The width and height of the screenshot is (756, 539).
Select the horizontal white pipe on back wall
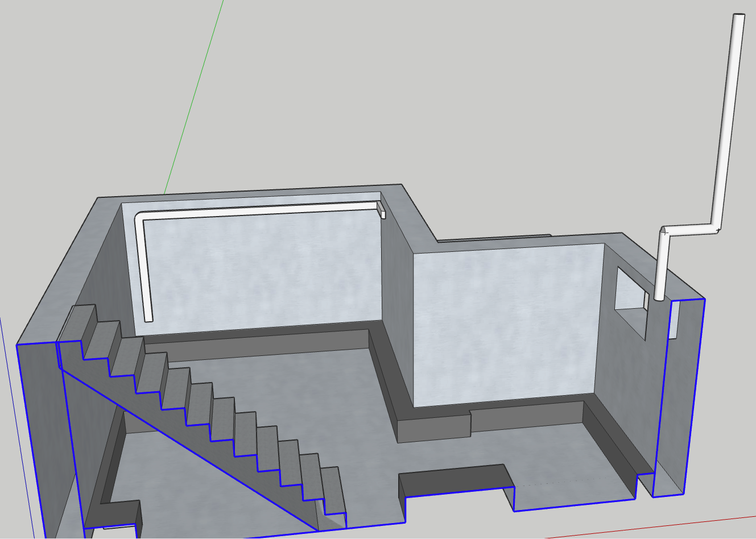coord(259,210)
